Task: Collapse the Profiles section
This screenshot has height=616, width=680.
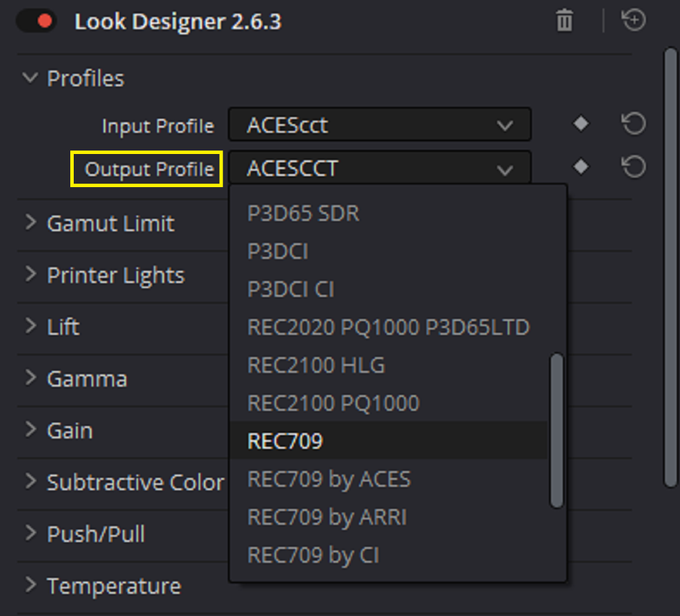Action: (x=30, y=78)
